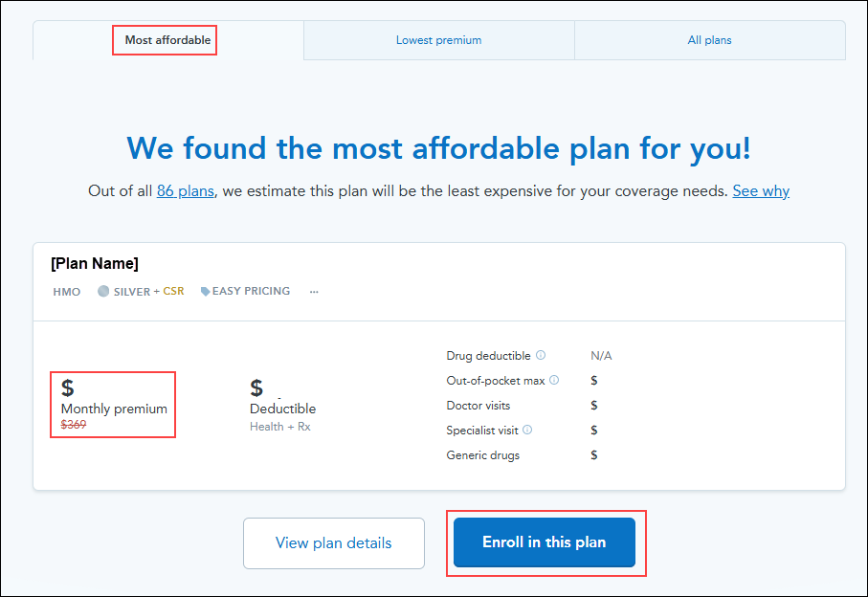Switch to the Most affordable tab

pyautogui.click(x=167, y=40)
